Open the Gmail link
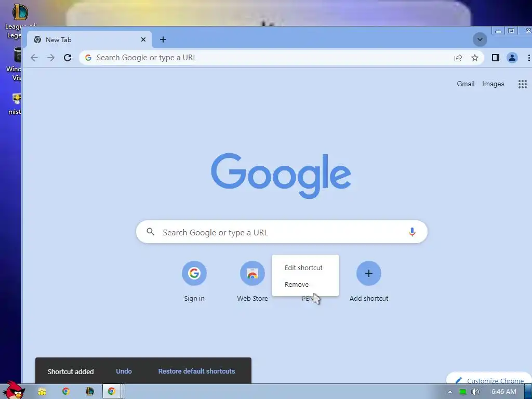 click(465, 84)
